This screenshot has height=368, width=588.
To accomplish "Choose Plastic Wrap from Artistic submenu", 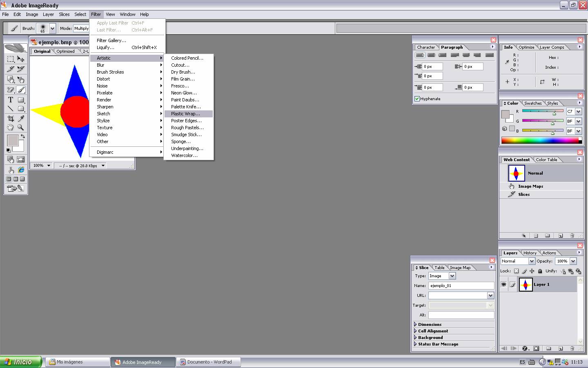I will click(189, 114).
